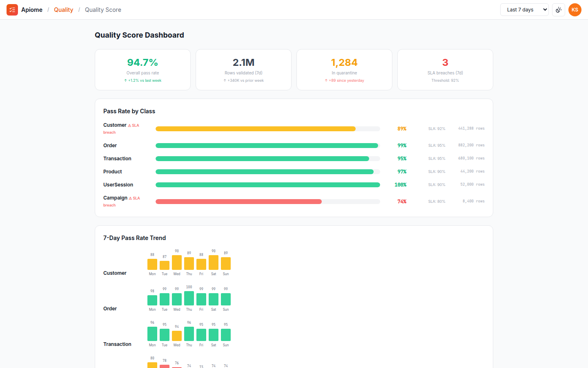Click Order trend Monday bar showing 98
This screenshot has width=588, height=368.
[x=152, y=300]
